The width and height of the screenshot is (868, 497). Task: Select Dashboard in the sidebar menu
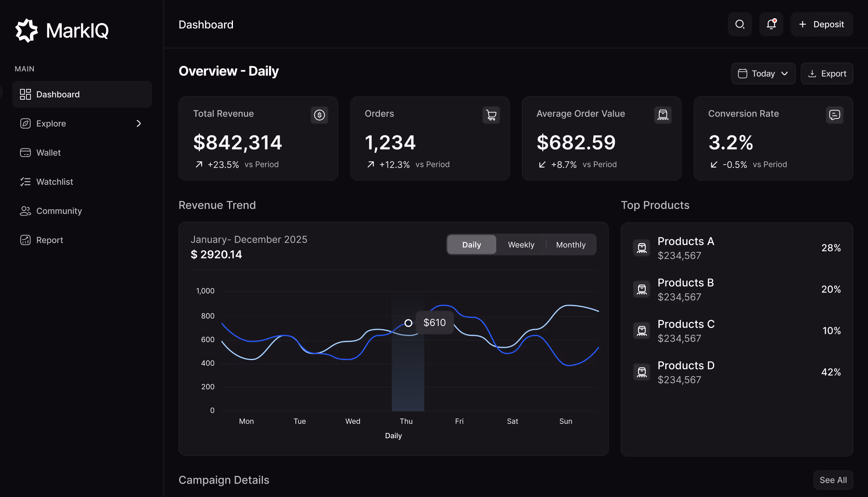pyautogui.click(x=58, y=94)
